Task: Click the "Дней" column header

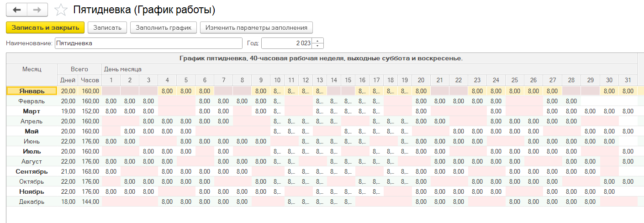Action: pos(68,80)
